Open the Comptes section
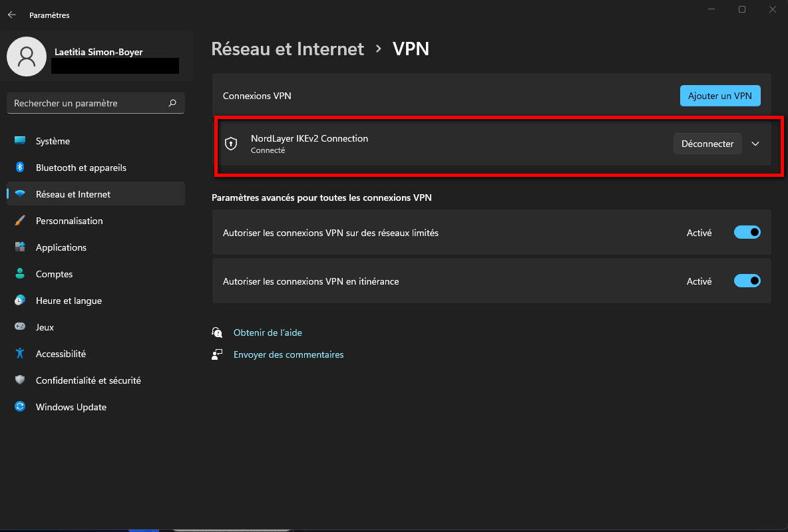Viewport: 788px width, 532px height. pyautogui.click(x=54, y=274)
